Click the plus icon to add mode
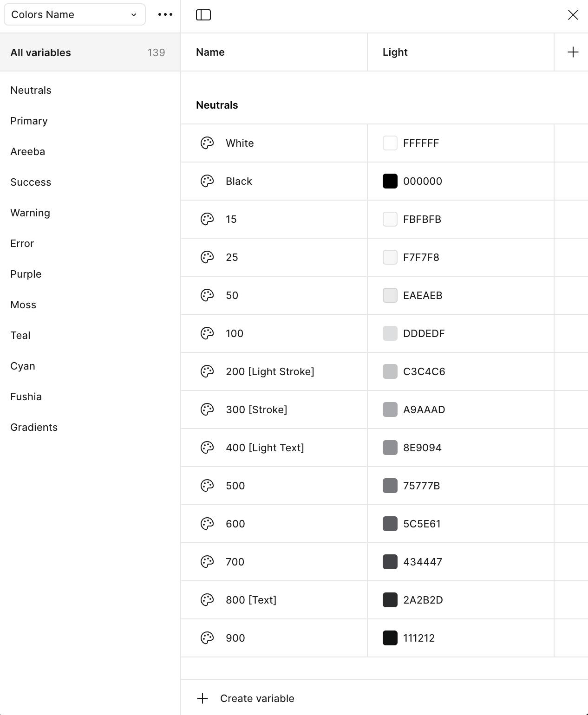The image size is (588, 715). pos(573,52)
